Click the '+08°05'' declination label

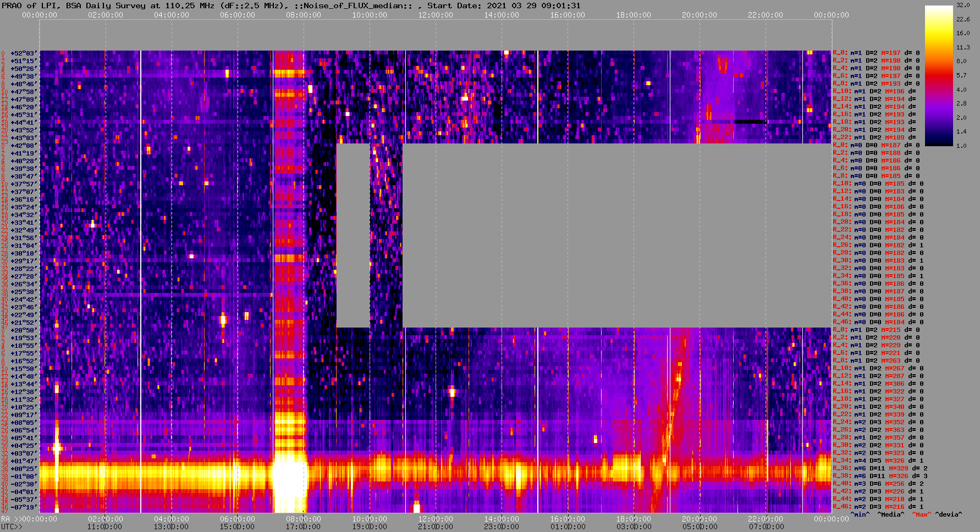coord(24,423)
